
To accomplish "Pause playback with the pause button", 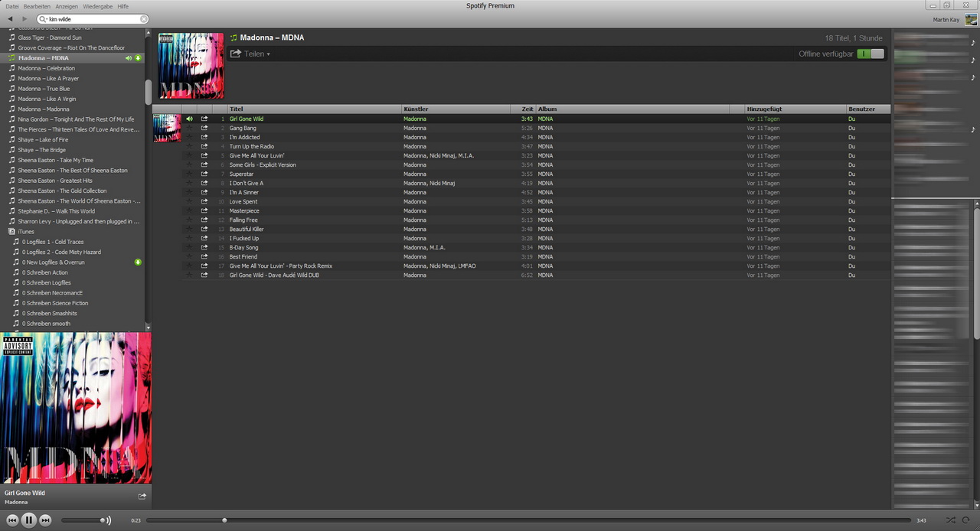I will (x=28, y=520).
